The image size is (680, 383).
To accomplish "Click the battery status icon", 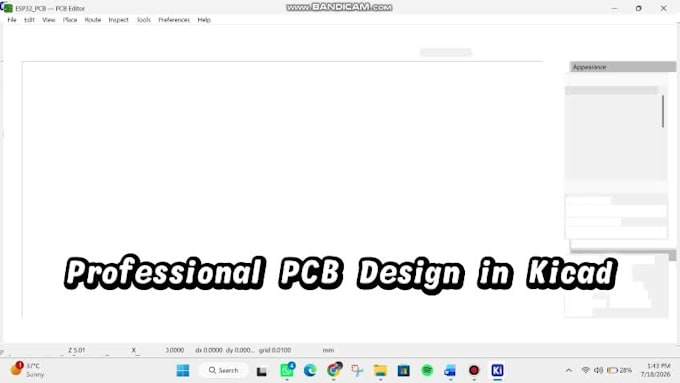I will (x=619, y=370).
